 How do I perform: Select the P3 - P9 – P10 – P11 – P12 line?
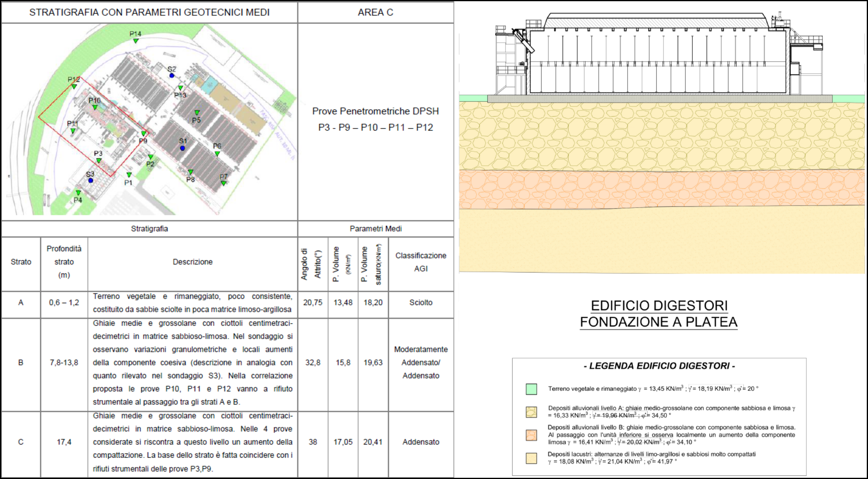point(375,127)
